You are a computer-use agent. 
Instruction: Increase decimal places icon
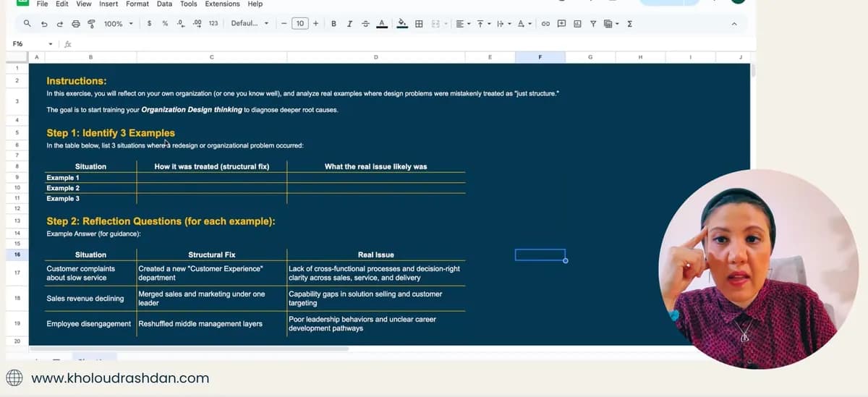(x=197, y=24)
